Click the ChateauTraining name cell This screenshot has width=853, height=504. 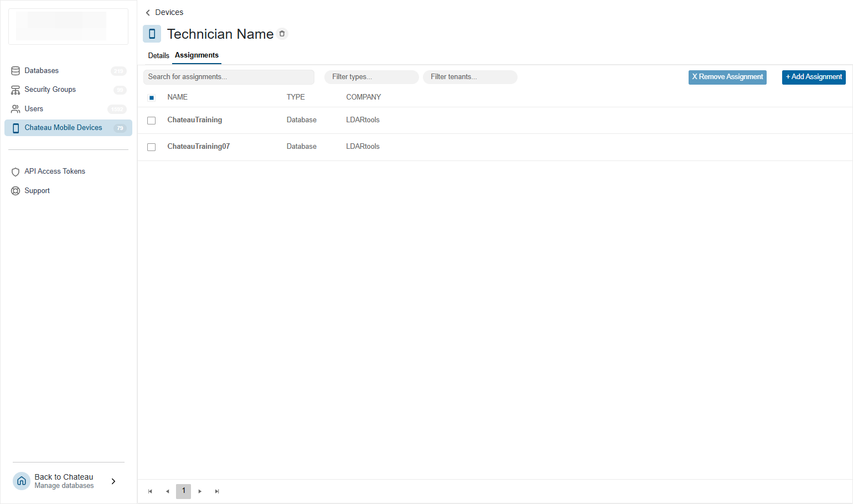[195, 120]
